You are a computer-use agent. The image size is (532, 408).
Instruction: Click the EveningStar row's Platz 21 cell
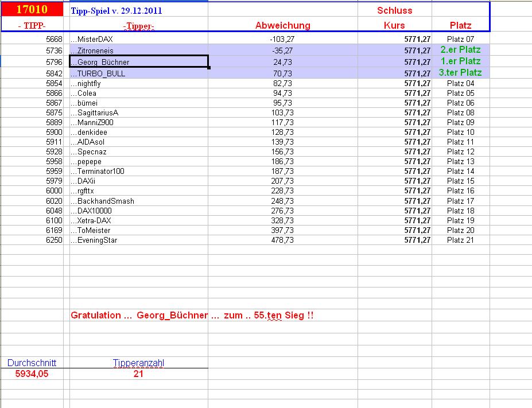coord(460,240)
